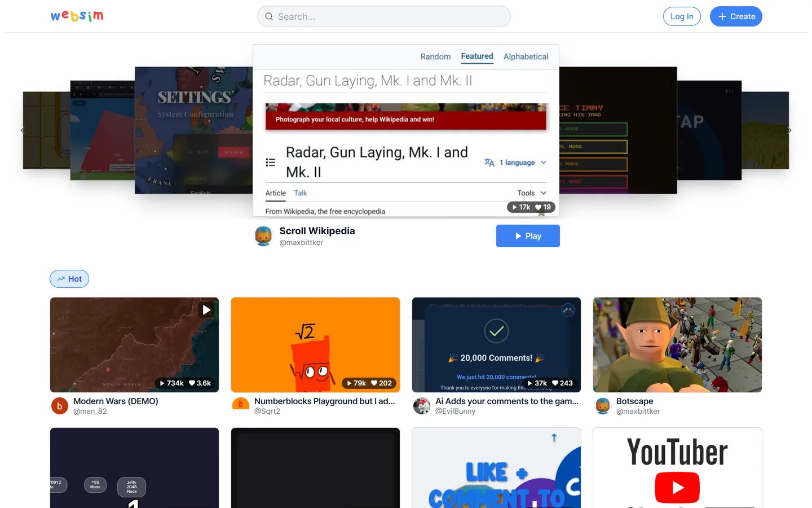The image size is (812, 508).
Task: Select the TIMMY menu carousel slide
Action: [x=618, y=130]
